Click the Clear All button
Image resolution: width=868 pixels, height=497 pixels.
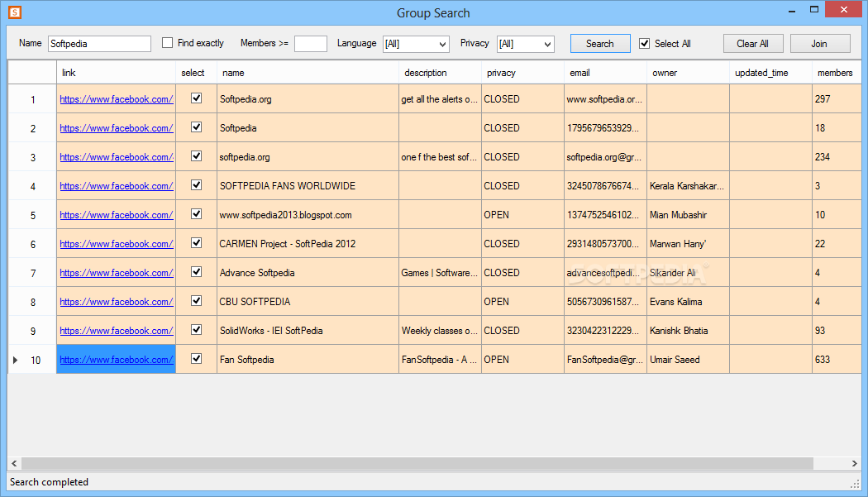click(x=753, y=43)
